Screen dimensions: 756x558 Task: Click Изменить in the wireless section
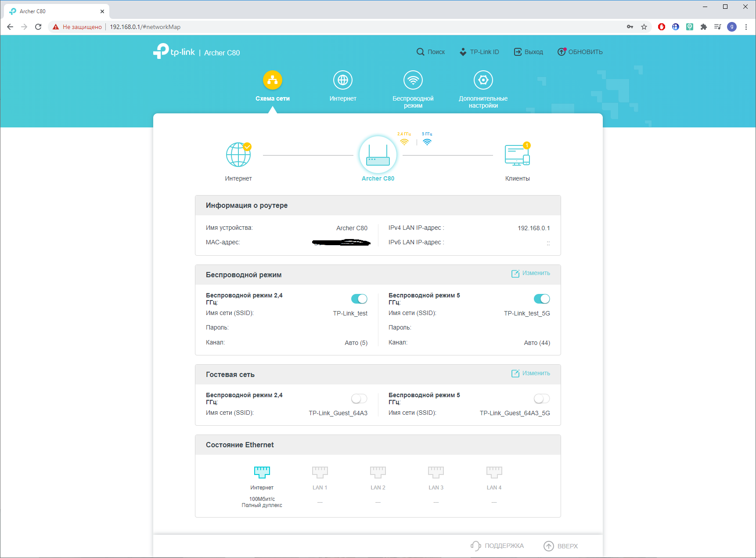click(531, 273)
